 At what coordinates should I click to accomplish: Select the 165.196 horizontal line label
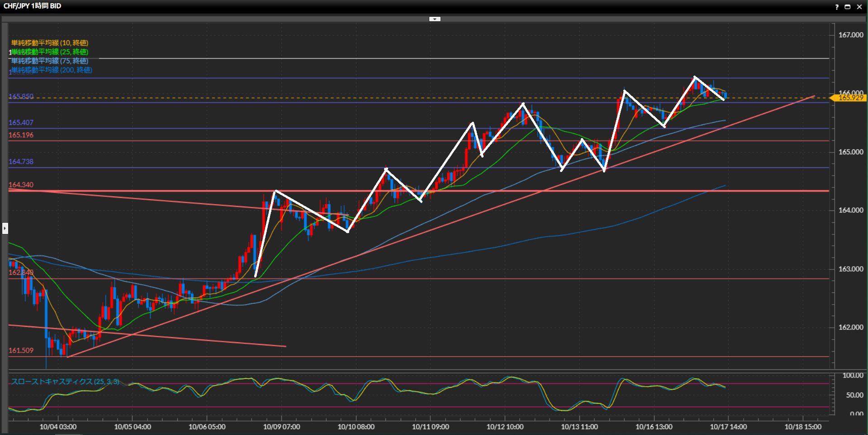coord(21,135)
